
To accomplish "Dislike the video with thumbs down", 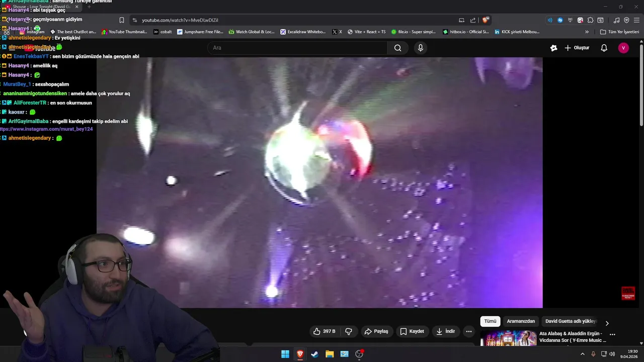I will point(349,331).
